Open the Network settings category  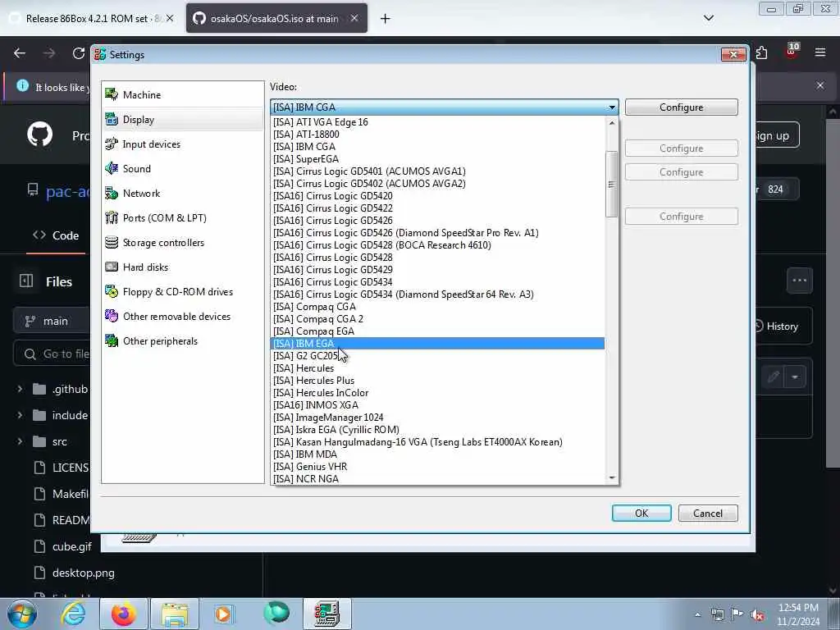click(183, 194)
